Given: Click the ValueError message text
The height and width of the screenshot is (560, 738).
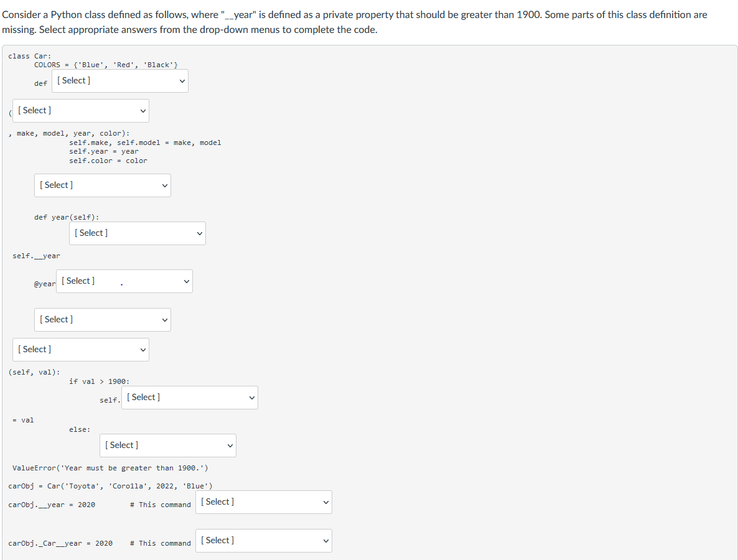Looking at the screenshot, I should point(110,469).
